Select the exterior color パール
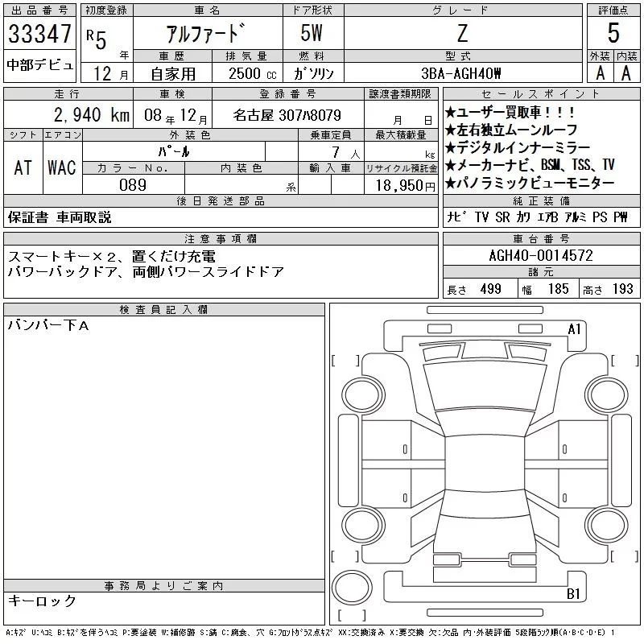Viewport: 644px width, 644px height. pos(174,152)
